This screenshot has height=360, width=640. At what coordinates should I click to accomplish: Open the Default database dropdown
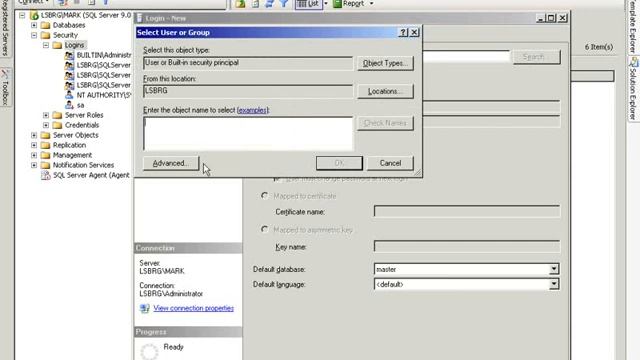[553, 269]
